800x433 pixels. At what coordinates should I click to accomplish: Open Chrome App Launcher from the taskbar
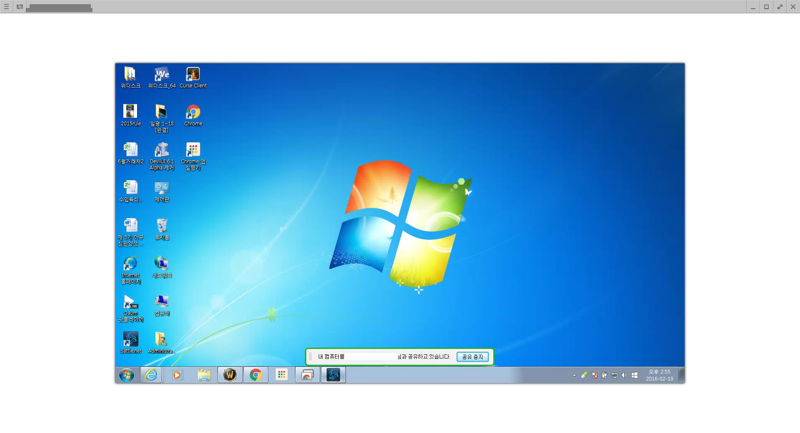tap(281, 375)
